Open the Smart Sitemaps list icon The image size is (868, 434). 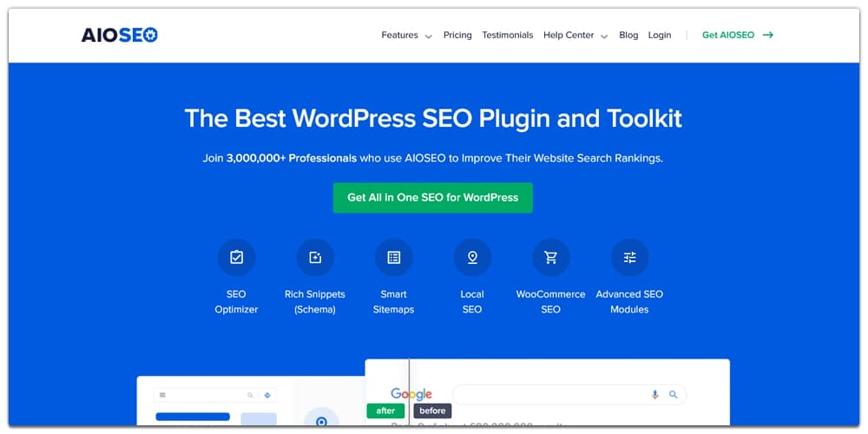coord(393,258)
